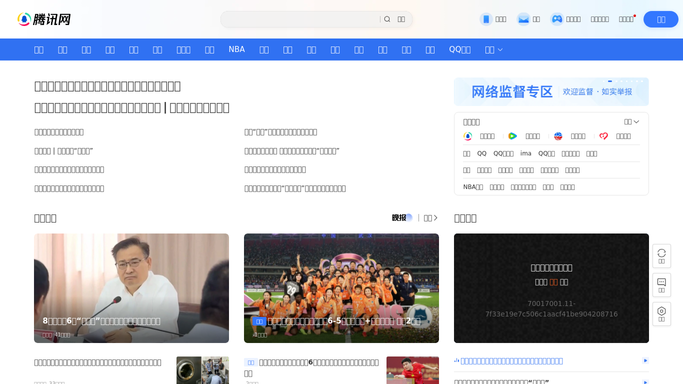Open the ima link in quick links
The image size is (683, 384).
click(x=526, y=153)
